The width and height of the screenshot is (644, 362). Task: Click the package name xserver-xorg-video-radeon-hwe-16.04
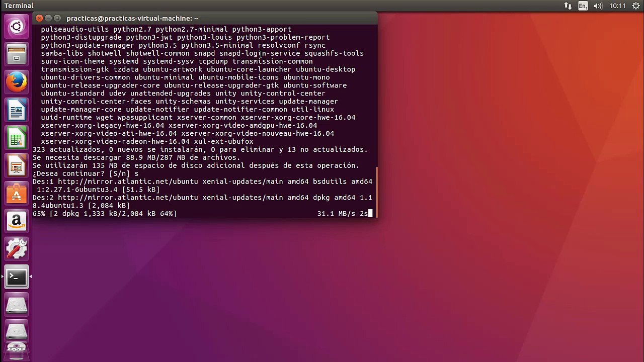point(115,142)
